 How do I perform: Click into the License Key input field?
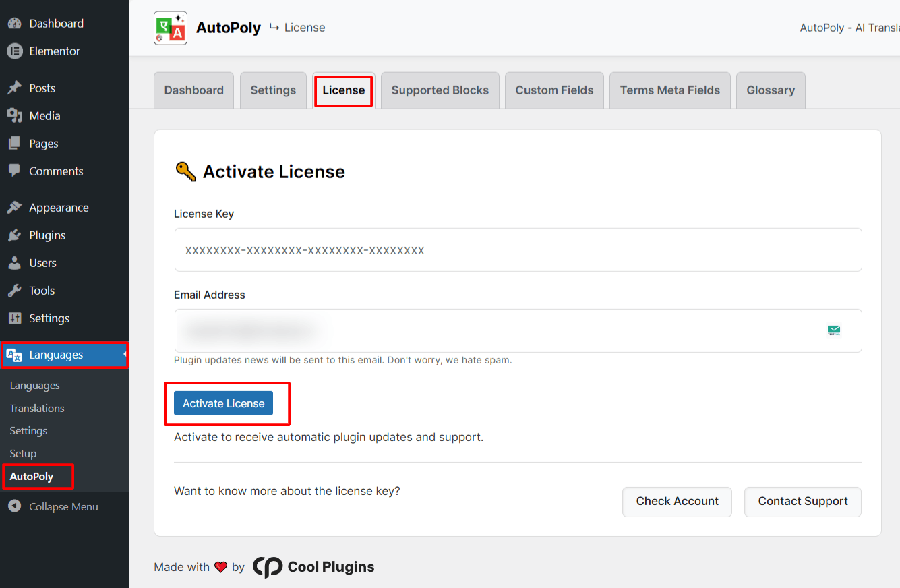pyautogui.click(x=518, y=250)
